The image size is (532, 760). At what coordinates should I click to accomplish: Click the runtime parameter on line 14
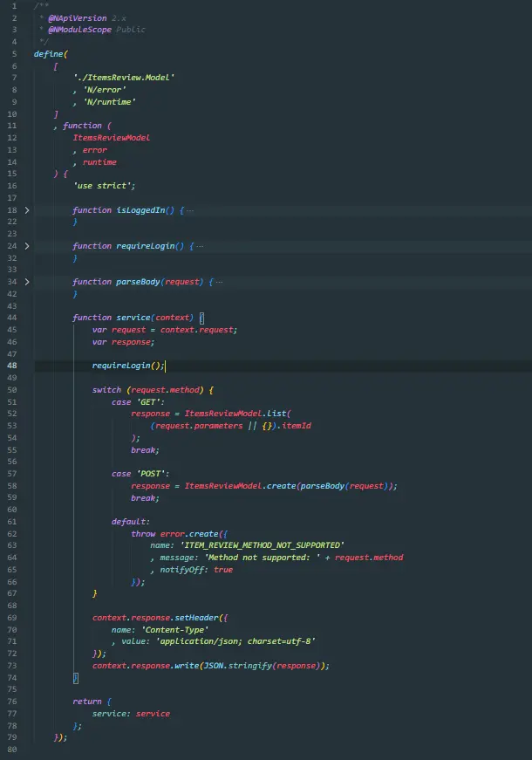99,162
